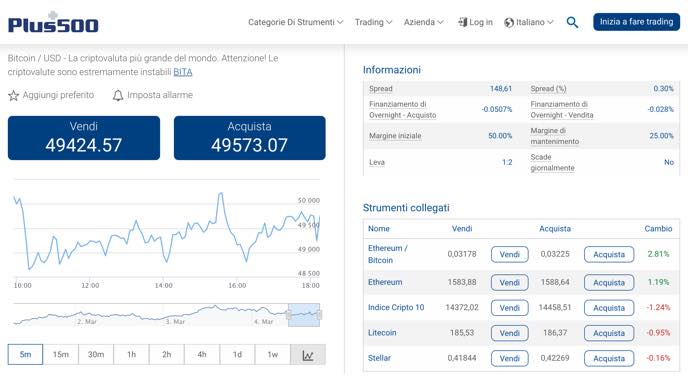Select the 1d chart interval
This screenshot has height=380, width=688.
pyautogui.click(x=237, y=355)
